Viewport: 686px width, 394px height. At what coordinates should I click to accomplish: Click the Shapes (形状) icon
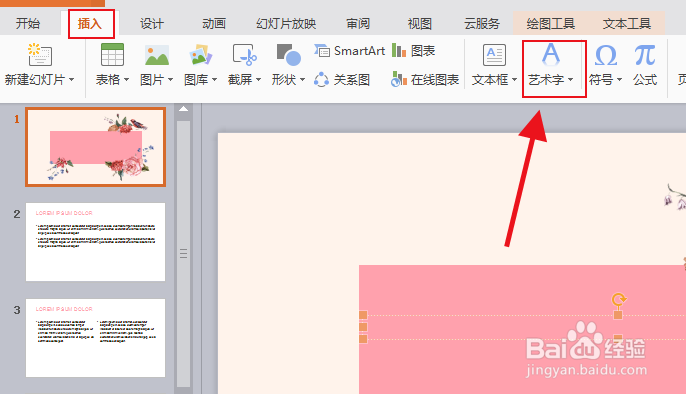(288, 55)
